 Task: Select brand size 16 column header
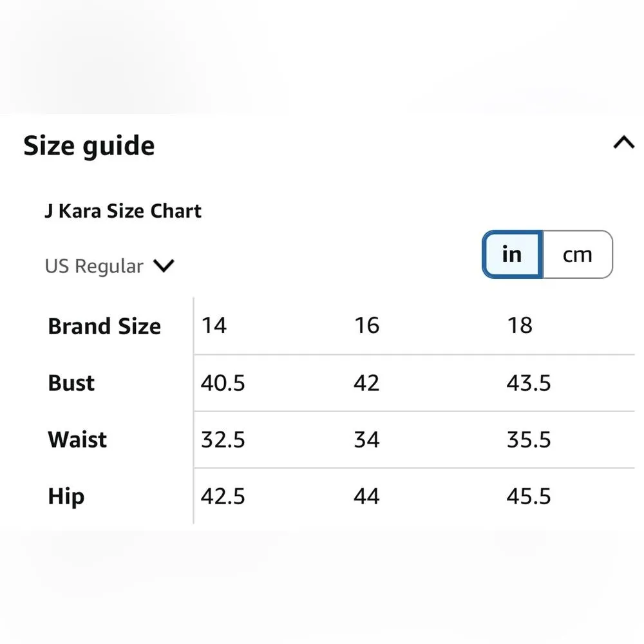[x=366, y=326]
